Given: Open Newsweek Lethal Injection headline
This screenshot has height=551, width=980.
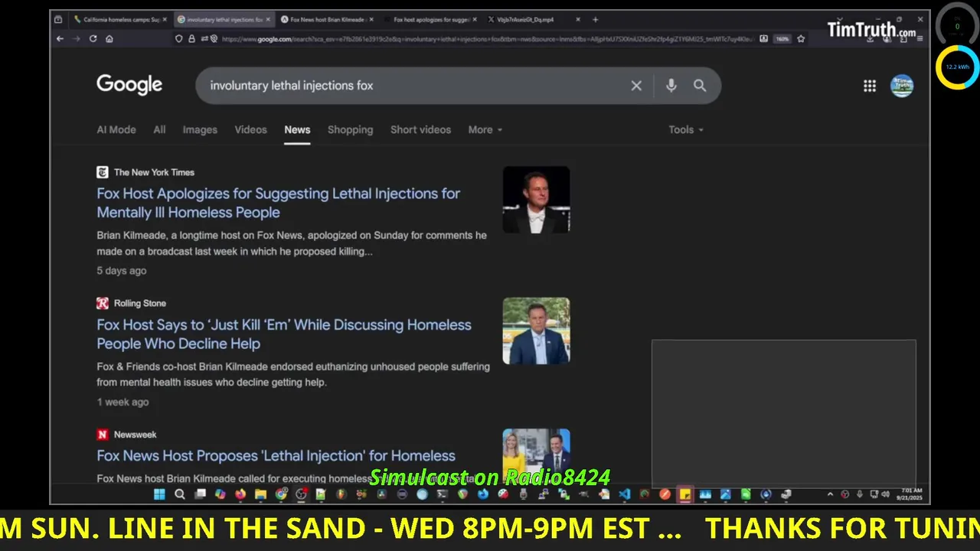Looking at the screenshot, I should pos(276,455).
